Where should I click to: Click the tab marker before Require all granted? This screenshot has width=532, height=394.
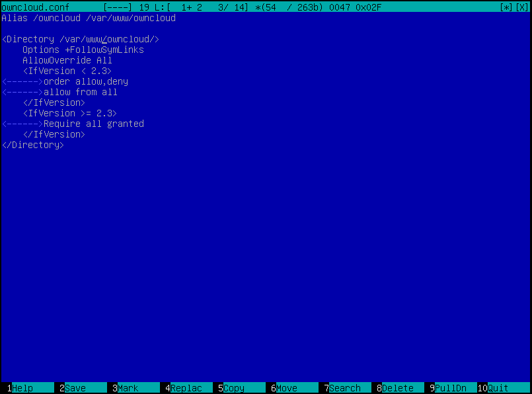tap(22, 124)
